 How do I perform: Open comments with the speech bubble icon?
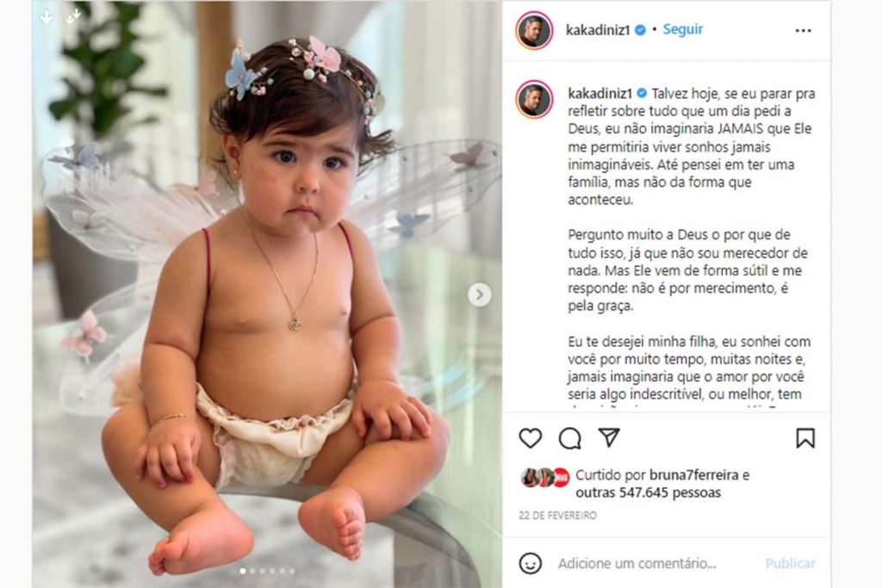(x=569, y=438)
